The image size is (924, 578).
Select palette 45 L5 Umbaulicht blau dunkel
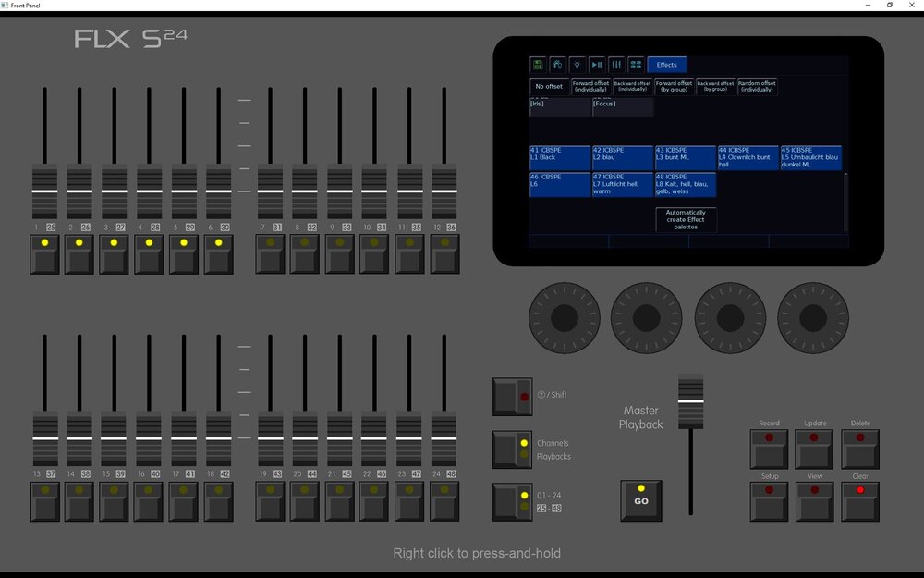coord(811,158)
